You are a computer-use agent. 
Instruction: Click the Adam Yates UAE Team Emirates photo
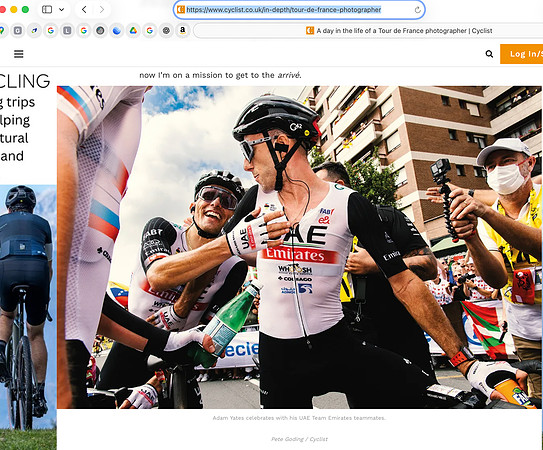pyautogui.click(x=299, y=247)
